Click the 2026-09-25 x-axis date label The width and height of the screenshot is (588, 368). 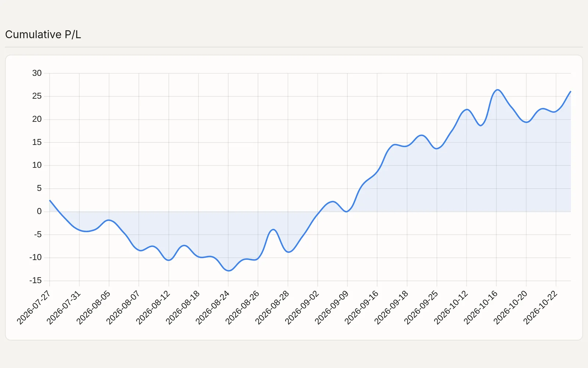tap(421, 308)
